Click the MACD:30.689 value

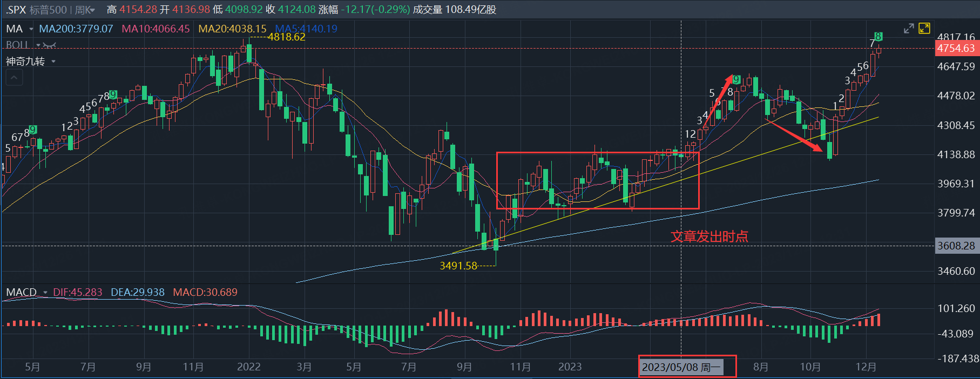205,292
